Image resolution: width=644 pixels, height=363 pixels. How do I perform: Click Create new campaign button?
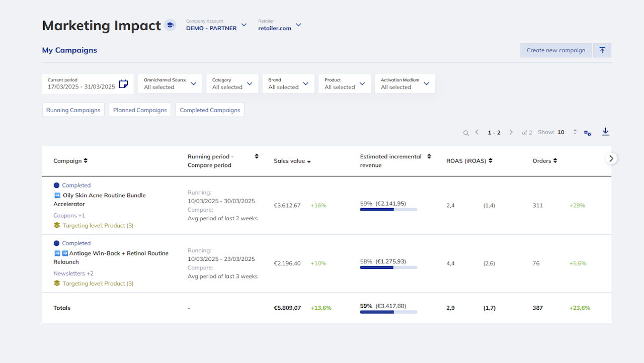(x=555, y=50)
